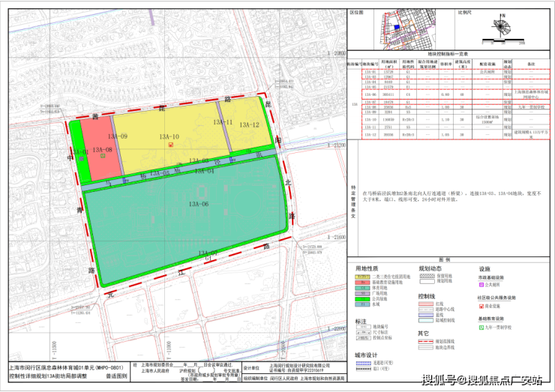Click the 规划动态 legend heading
Image resolution: width=555 pixels, height=392 pixels.
(x=430, y=269)
